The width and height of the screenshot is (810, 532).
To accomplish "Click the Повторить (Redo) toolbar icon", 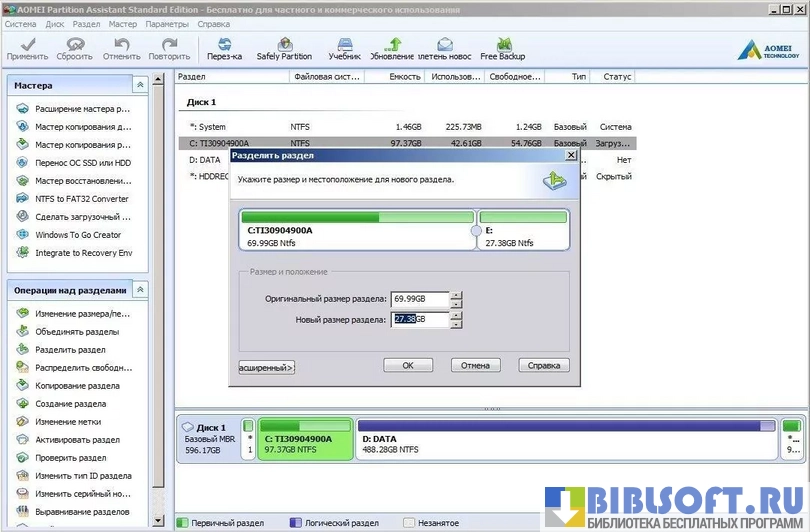I will coord(169,47).
